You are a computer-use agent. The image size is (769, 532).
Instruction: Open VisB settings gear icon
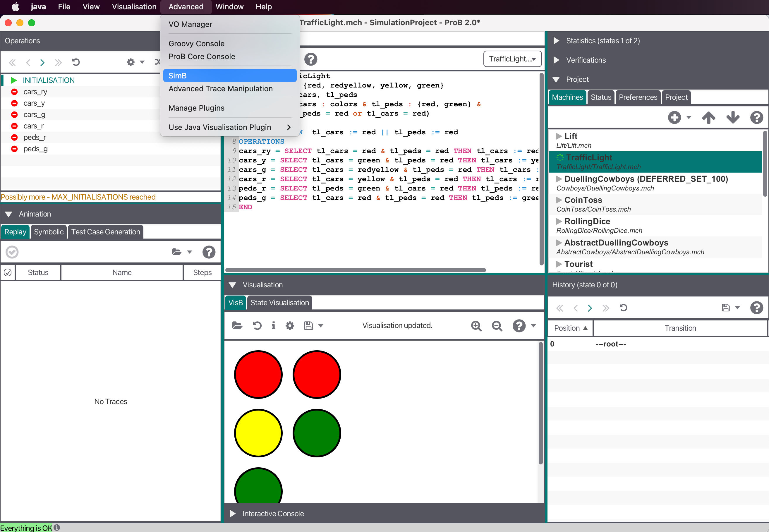(x=290, y=326)
